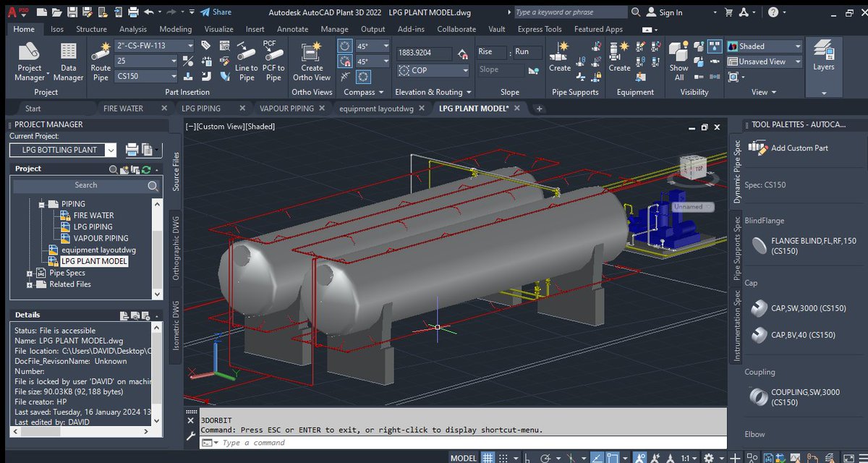This screenshot has width=868, height=463.
Task: Select CAP,BV,40 (CS150) palette part
Action: click(792, 335)
